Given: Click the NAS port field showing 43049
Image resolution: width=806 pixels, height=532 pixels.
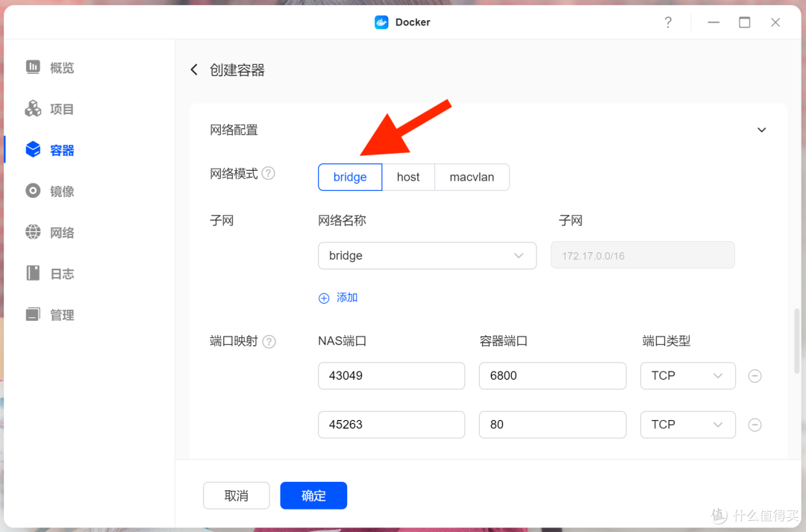Looking at the screenshot, I should point(391,376).
